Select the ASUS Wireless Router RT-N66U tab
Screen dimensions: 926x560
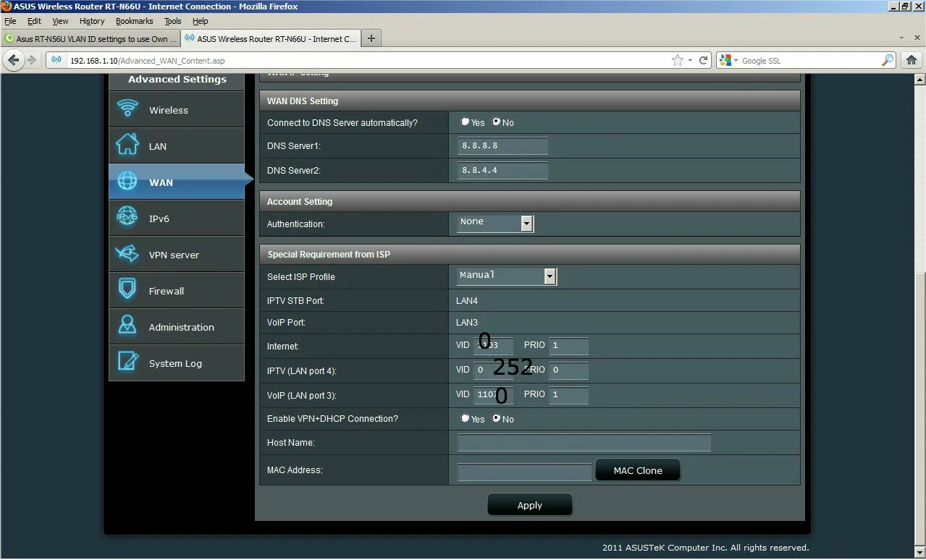(270, 39)
